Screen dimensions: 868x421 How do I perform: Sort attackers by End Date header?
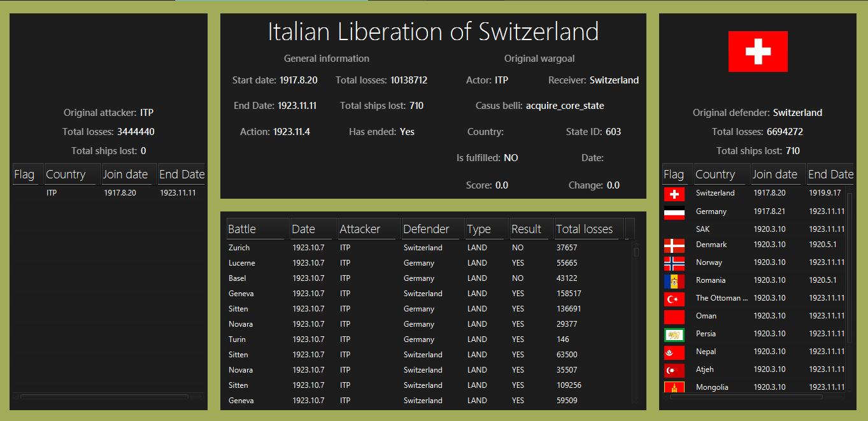tap(181, 174)
